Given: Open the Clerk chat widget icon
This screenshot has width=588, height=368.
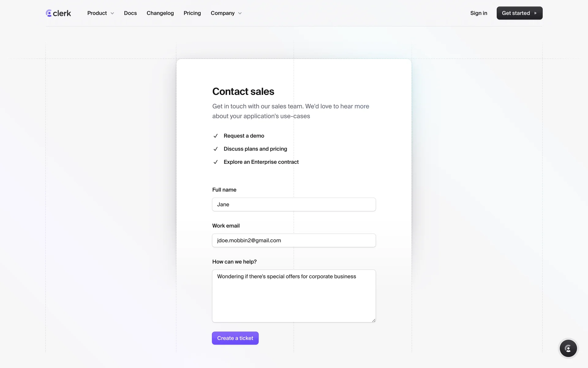Looking at the screenshot, I should [568, 348].
